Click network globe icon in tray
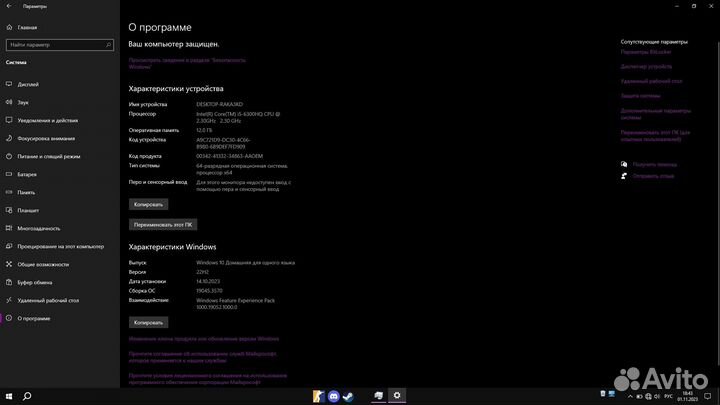This screenshot has width=720, height=405. (648, 397)
